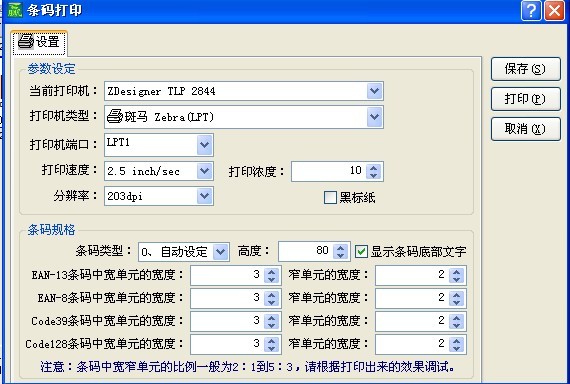Decrease EAN-13 窄单元的宽度 value

pos(457,279)
